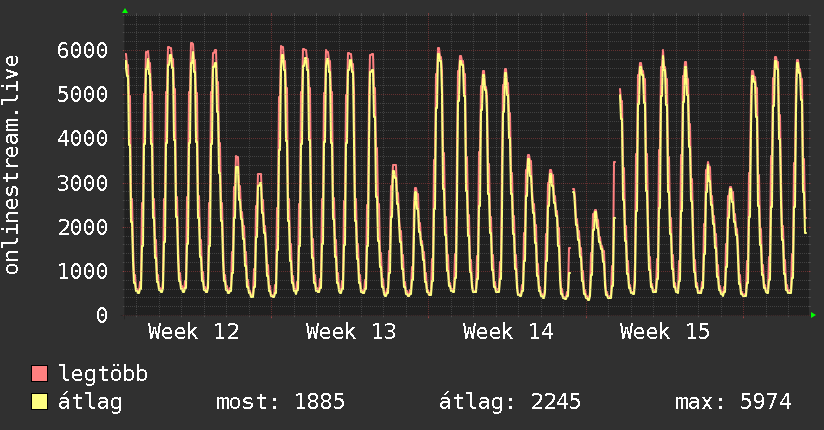Click the green arrow atop the y-axis
This screenshot has width=824, height=430.
(125, 11)
